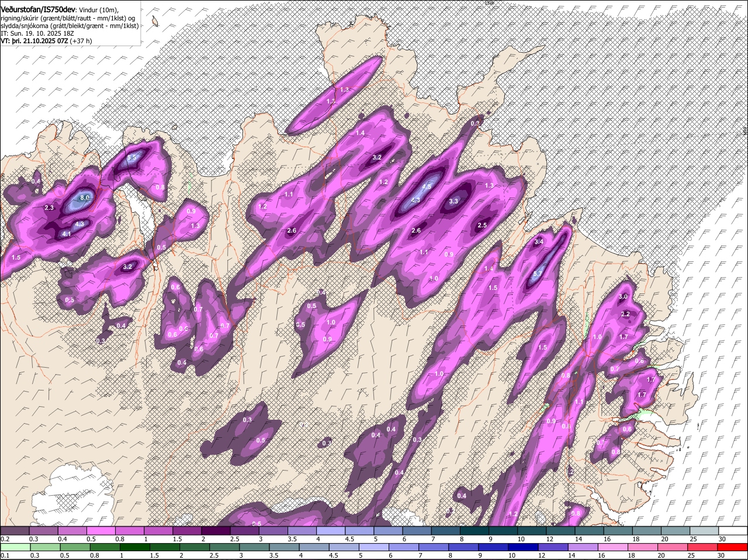Click the 3.2 value above the 0.5 label
748x560 pixels.
(x=128, y=267)
